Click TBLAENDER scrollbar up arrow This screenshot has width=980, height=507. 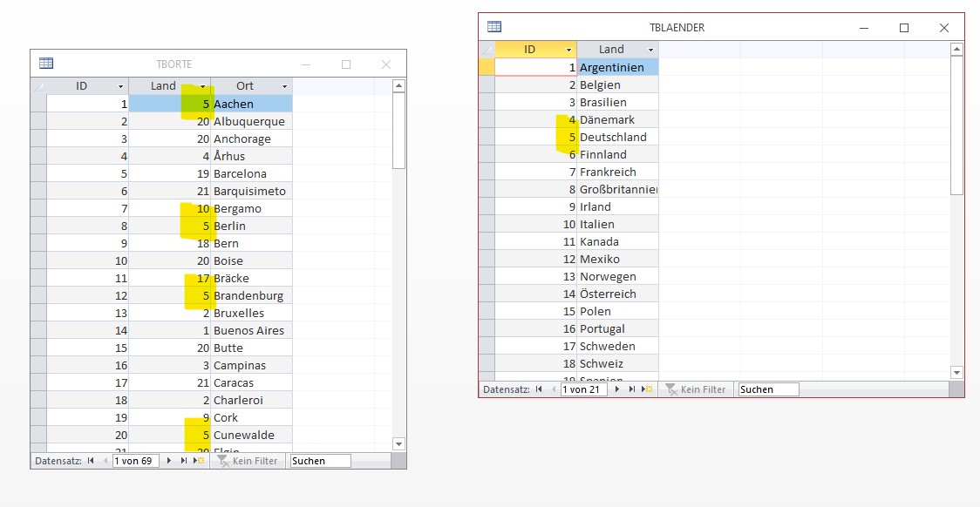(956, 49)
